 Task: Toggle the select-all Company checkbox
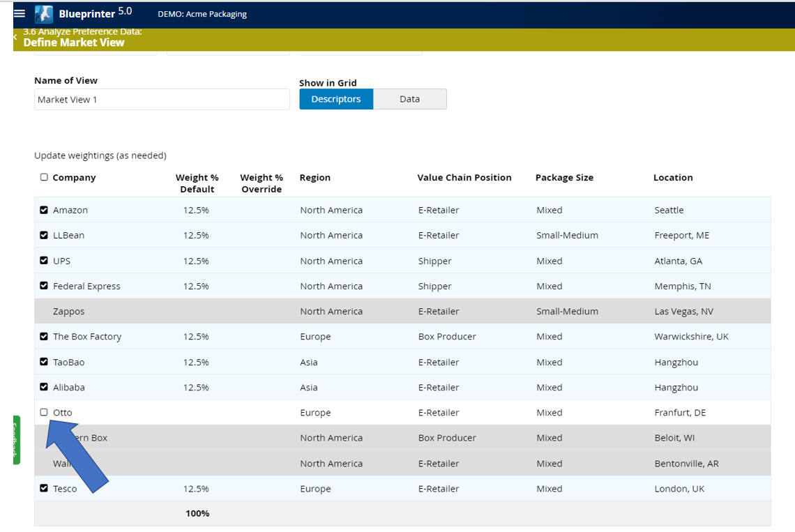pyautogui.click(x=44, y=177)
